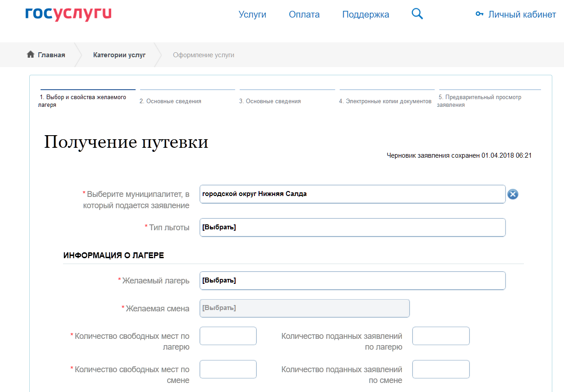Expand the Желаемый лагерь dropdown
564x392 pixels.
point(352,280)
